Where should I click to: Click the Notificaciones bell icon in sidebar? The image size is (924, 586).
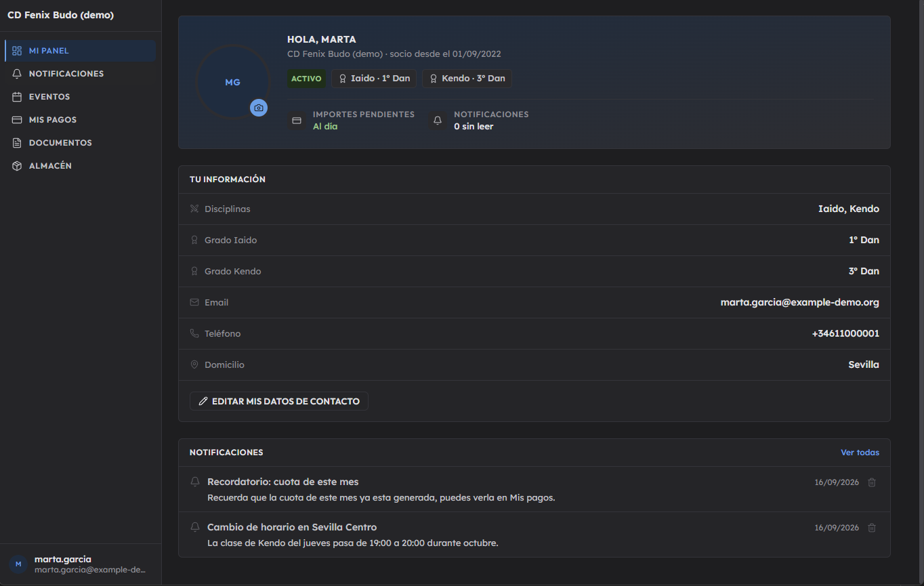(17, 74)
